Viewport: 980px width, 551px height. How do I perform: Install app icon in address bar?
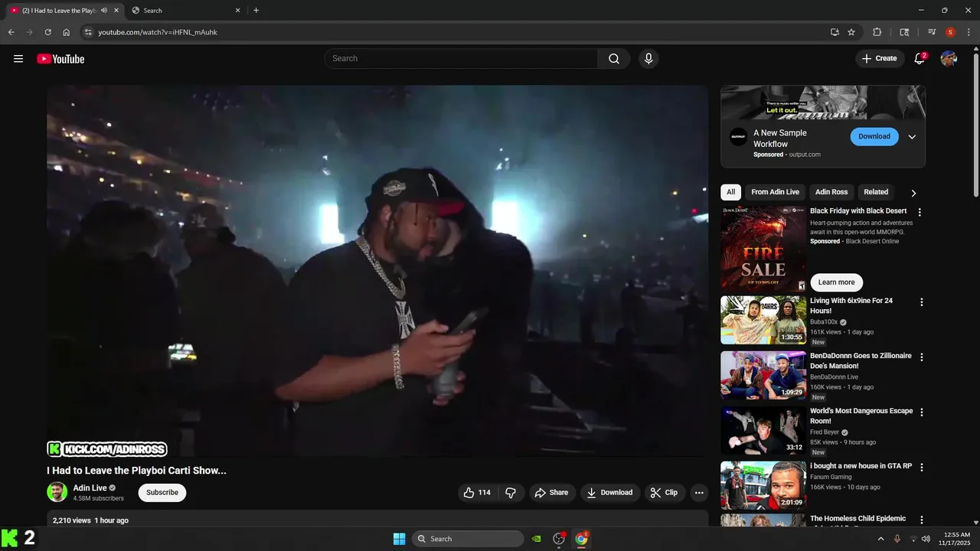point(835,32)
